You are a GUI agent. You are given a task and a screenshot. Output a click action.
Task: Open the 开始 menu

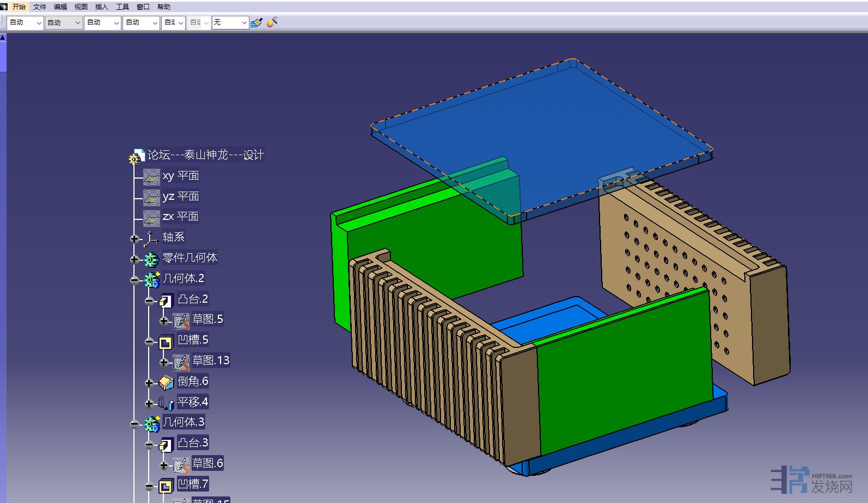[x=19, y=7]
